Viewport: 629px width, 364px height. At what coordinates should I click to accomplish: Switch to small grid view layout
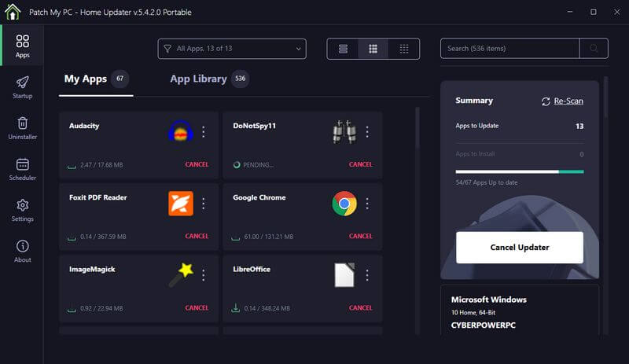tap(403, 49)
